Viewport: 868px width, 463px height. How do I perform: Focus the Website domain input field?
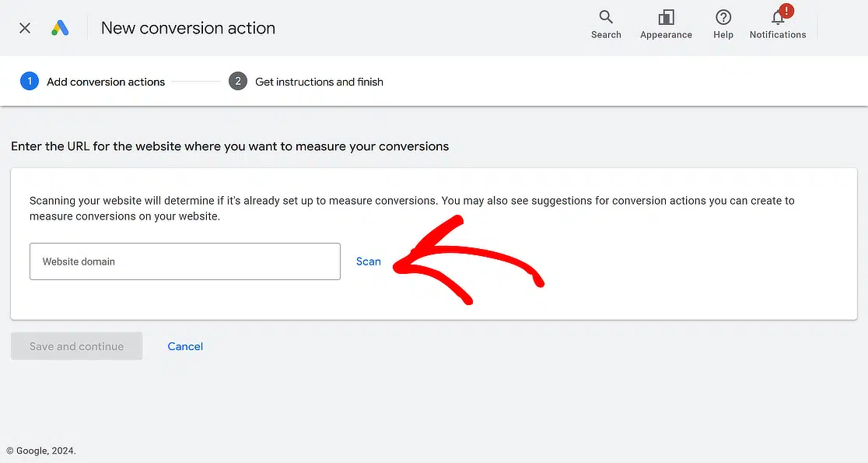[185, 261]
